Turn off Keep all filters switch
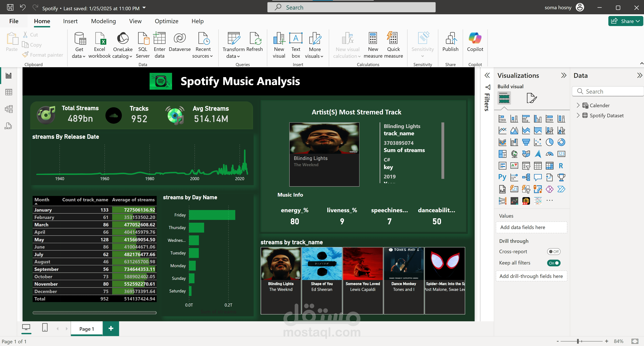The height and width of the screenshot is (346, 644). point(554,263)
